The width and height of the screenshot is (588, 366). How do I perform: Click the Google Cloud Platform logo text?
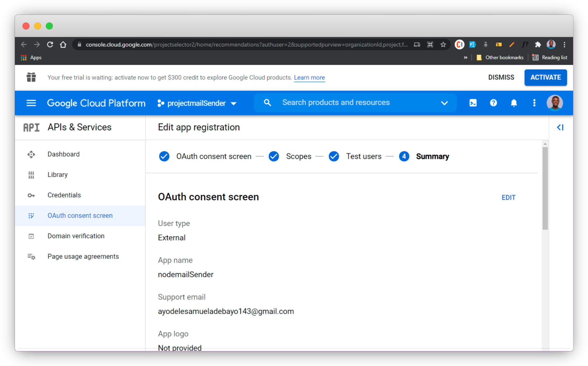[96, 103]
